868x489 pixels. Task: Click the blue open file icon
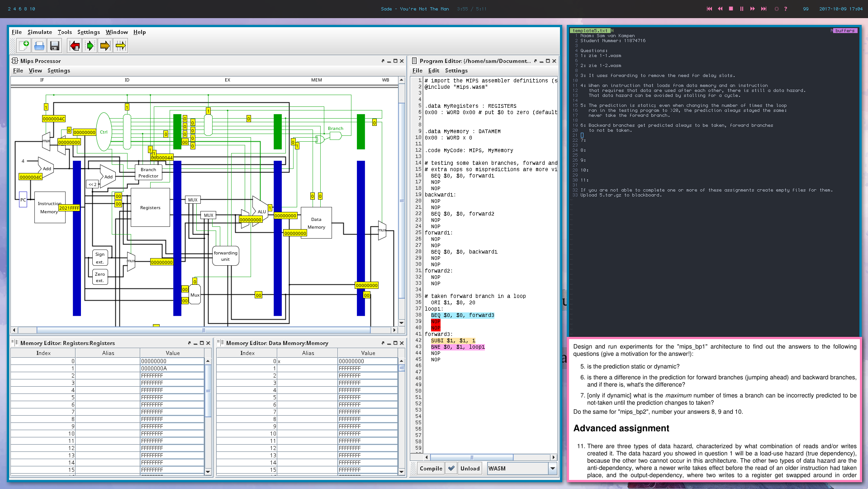pos(39,46)
